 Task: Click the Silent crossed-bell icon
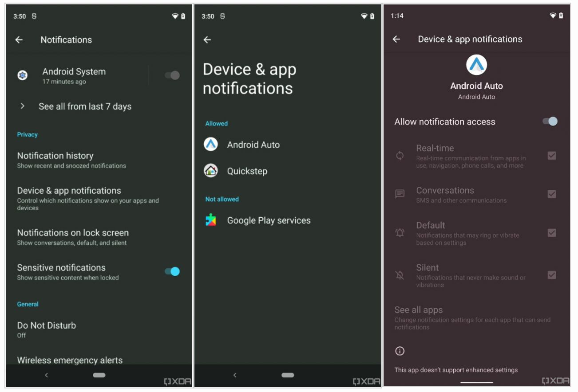pyautogui.click(x=400, y=275)
